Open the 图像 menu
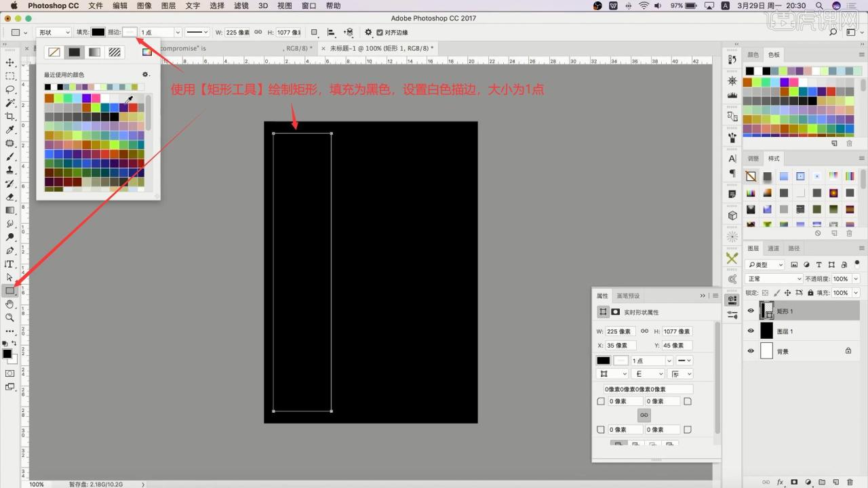868x488 pixels. click(144, 5)
